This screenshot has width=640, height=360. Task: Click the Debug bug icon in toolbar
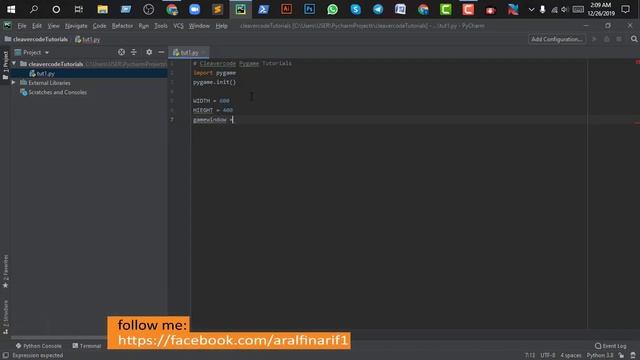(607, 39)
